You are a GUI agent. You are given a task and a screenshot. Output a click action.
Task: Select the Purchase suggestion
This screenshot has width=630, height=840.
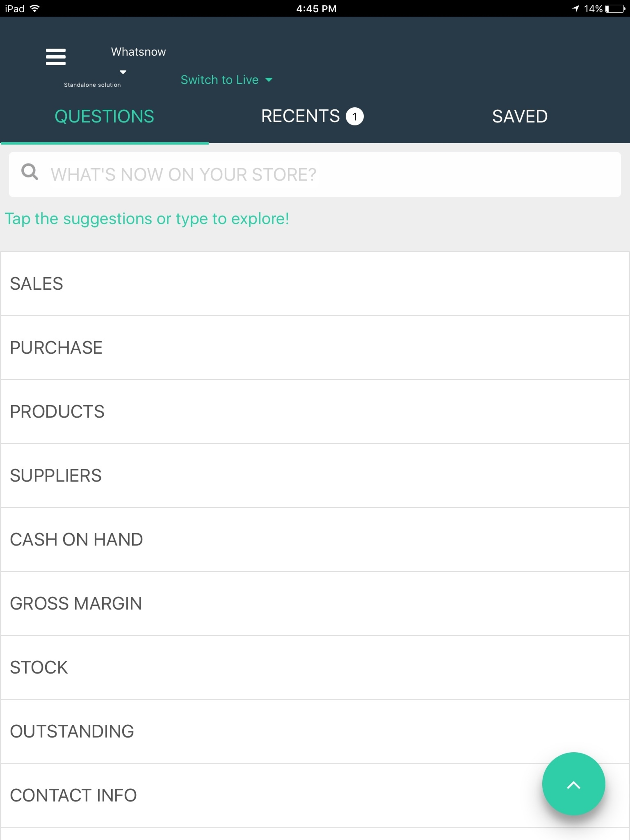315,347
